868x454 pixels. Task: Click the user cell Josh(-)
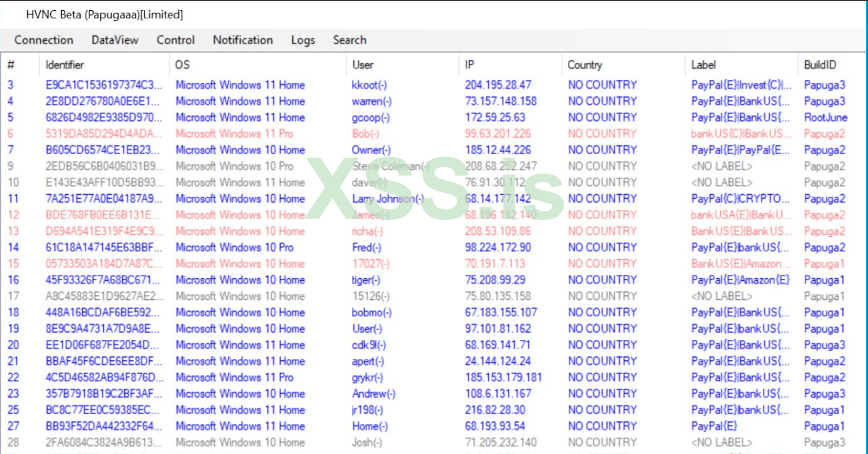pos(368,443)
